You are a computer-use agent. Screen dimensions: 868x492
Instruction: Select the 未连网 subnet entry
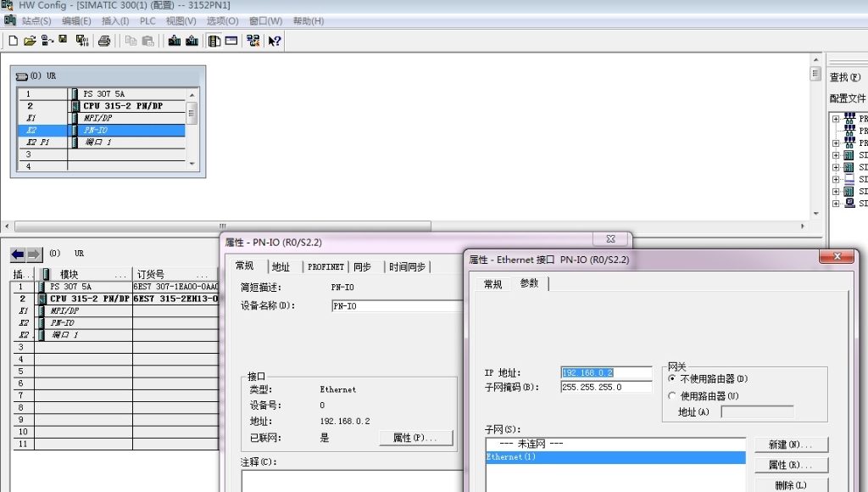[x=615, y=444]
